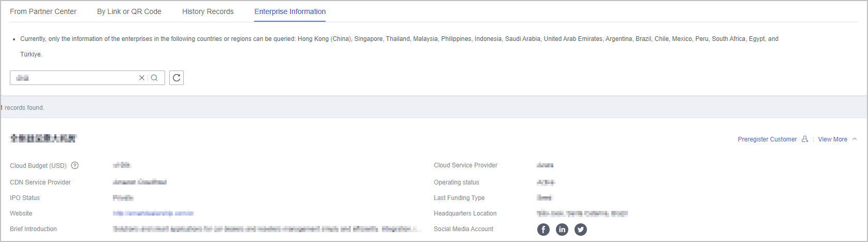The height and width of the screenshot is (242, 868).
Task: Click the enterprise name heading in results
Action: 43,138
